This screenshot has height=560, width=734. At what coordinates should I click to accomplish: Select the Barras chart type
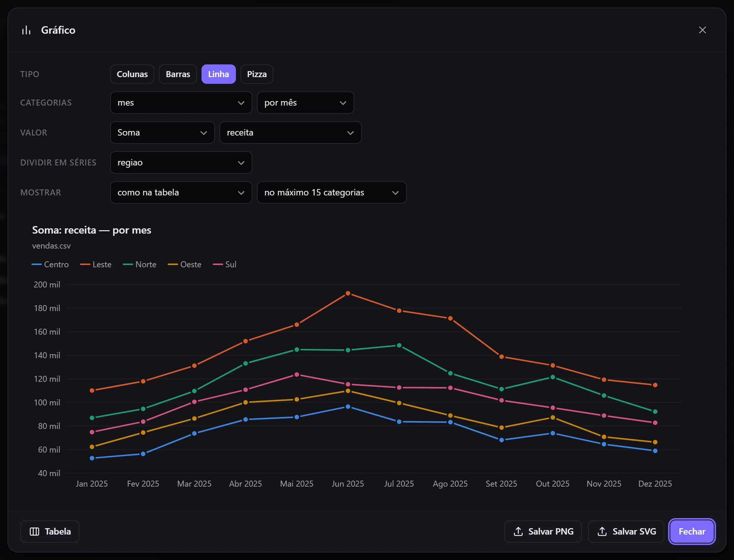(x=178, y=74)
